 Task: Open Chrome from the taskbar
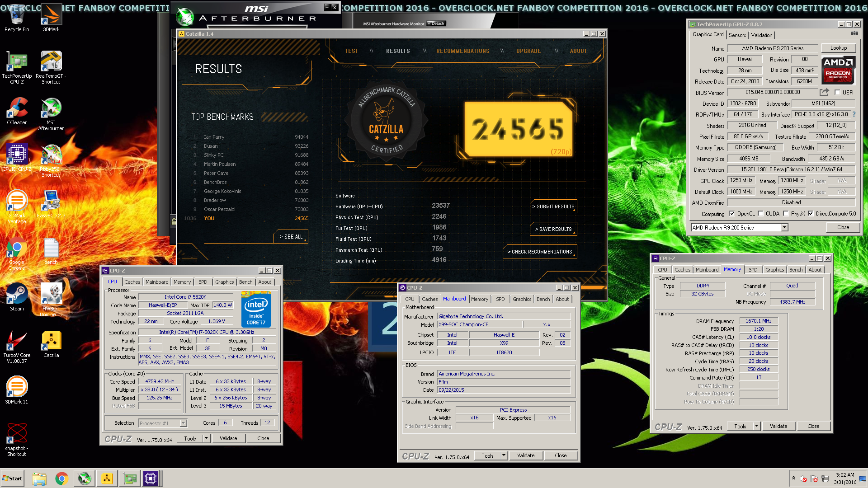(x=62, y=479)
